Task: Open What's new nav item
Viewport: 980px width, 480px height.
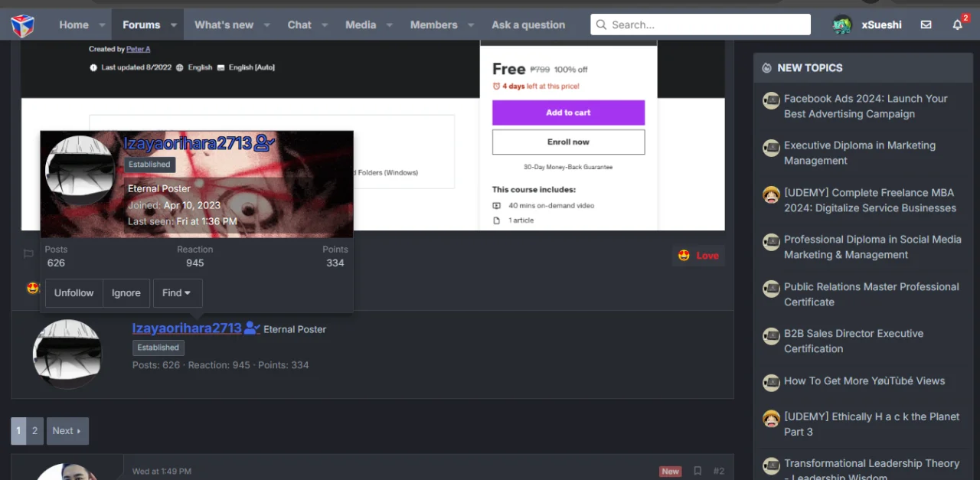Action: 224,24
